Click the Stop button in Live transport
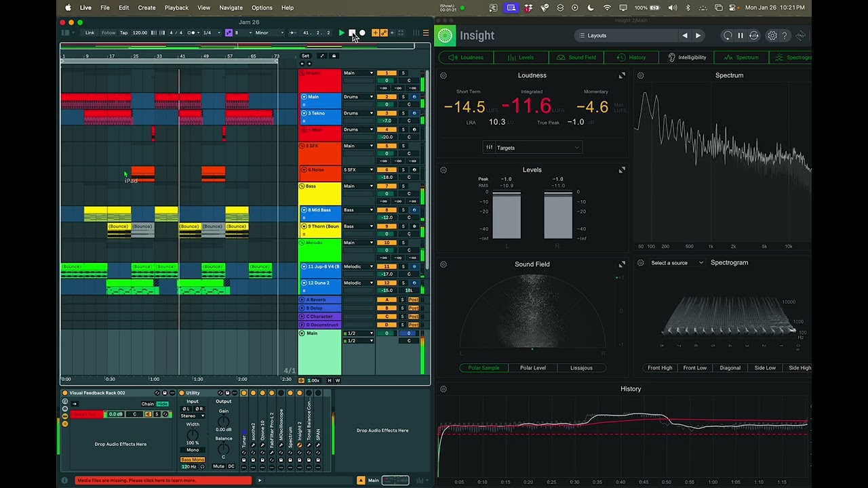868x488 pixels. click(x=351, y=33)
